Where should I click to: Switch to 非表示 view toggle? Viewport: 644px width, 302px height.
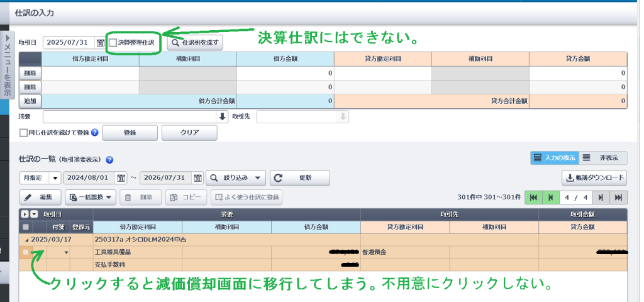[602, 158]
